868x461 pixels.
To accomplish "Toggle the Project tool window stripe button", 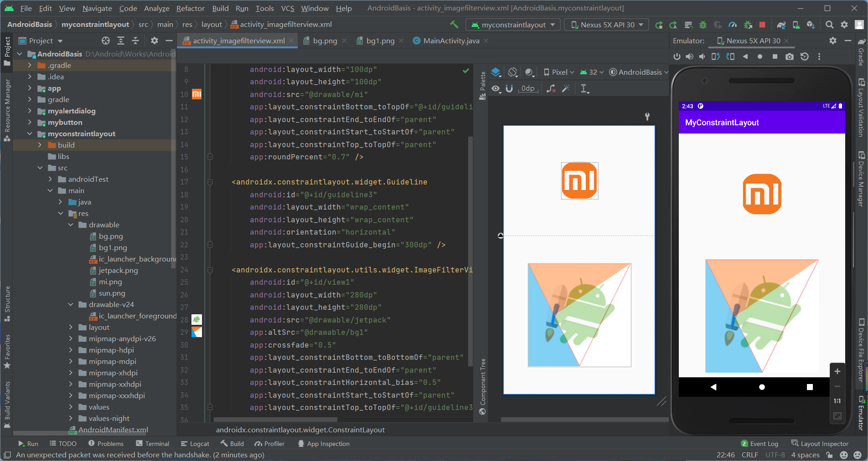I will (7, 51).
